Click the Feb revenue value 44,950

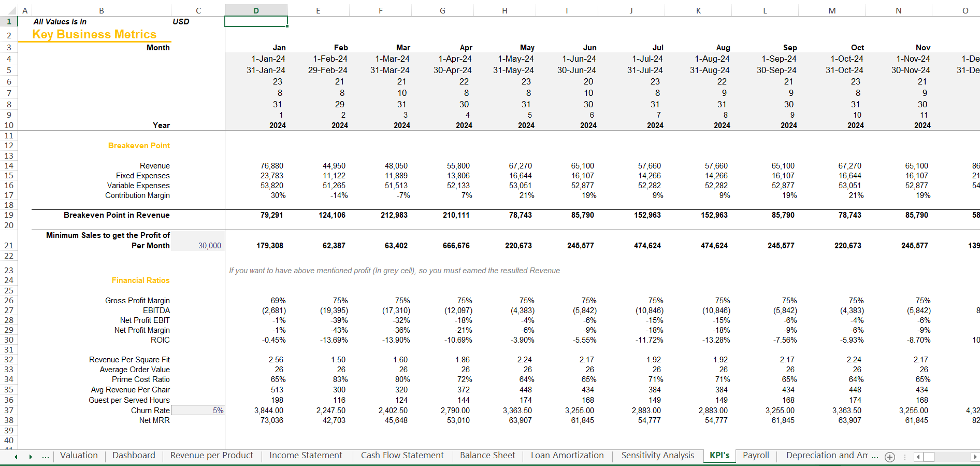click(334, 166)
